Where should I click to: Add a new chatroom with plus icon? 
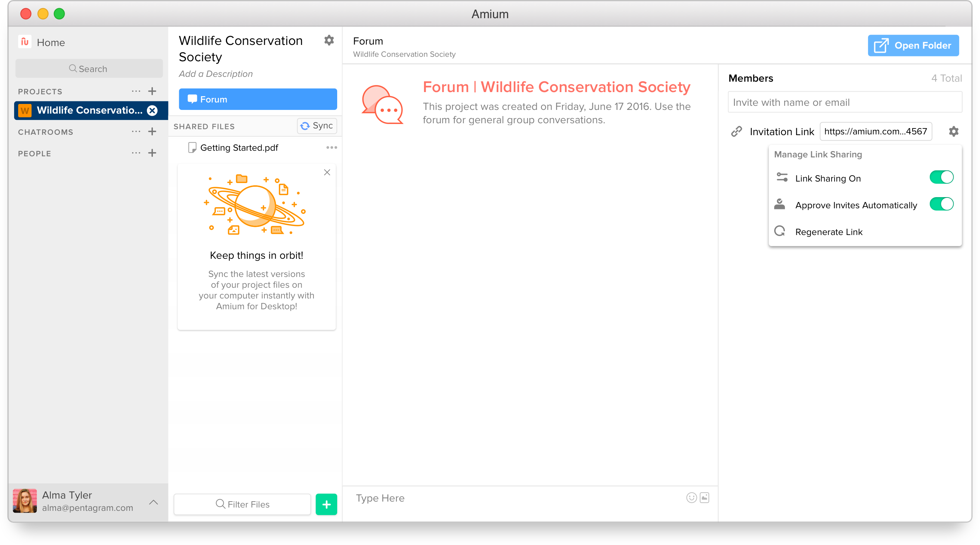click(x=152, y=132)
